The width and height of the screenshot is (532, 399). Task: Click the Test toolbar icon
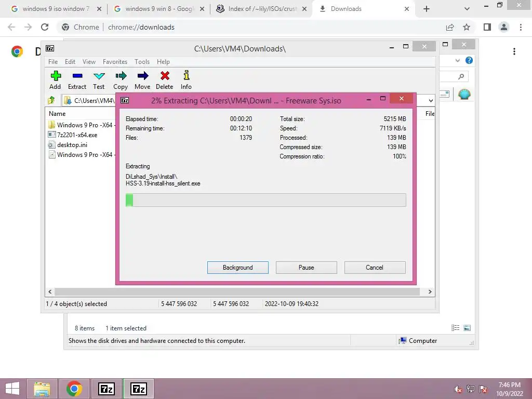[99, 80]
